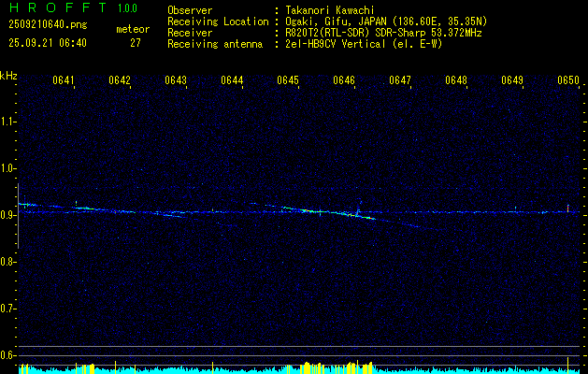Click the receiver R820T2 SDR-Sharp text

[383, 33]
